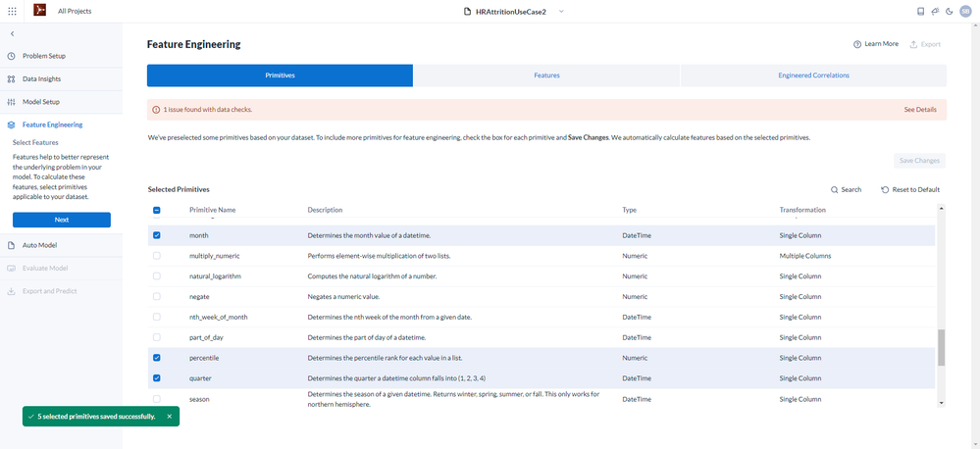Open the SB user avatar
The width and height of the screenshot is (980, 449).
(x=965, y=11)
